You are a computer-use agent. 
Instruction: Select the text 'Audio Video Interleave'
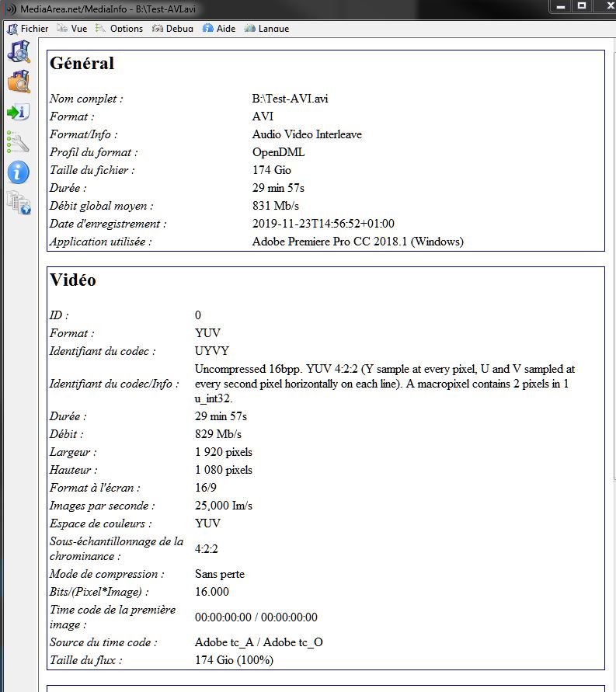click(x=307, y=134)
